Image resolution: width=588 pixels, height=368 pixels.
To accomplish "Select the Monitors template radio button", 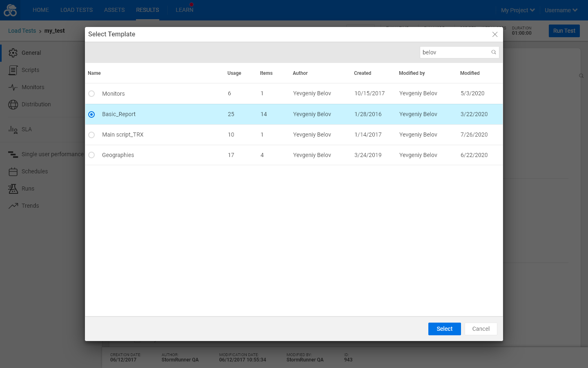I will coord(91,94).
